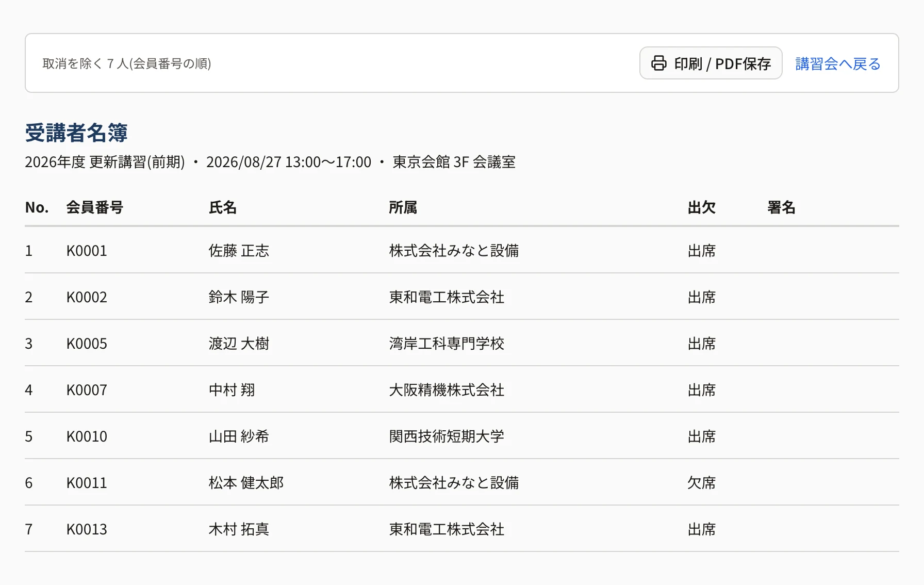Image resolution: width=924 pixels, height=585 pixels.
Task: Select member number K0007
Action: 87,390
